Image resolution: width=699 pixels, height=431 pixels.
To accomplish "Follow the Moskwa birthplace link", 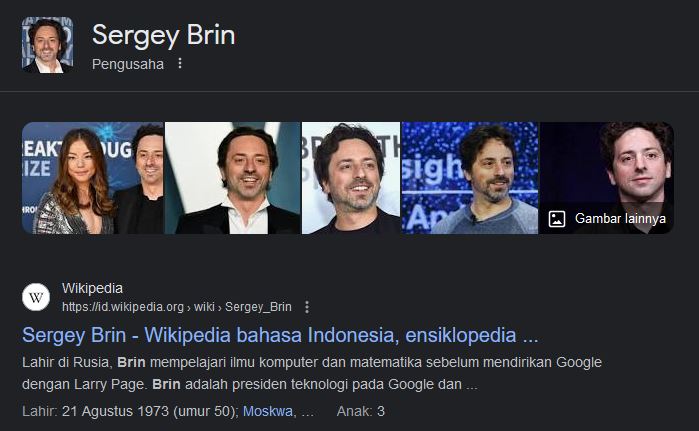I will (x=267, y=411).
